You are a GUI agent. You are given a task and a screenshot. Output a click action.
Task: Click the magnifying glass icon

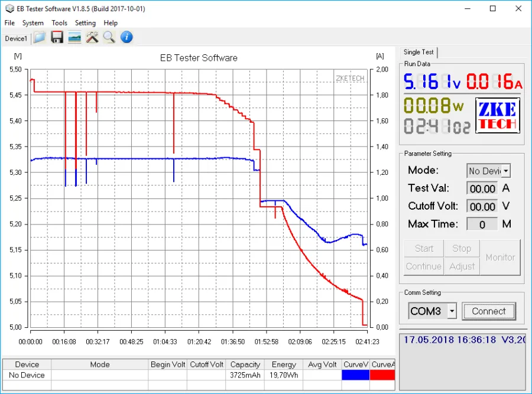[109, 38]
